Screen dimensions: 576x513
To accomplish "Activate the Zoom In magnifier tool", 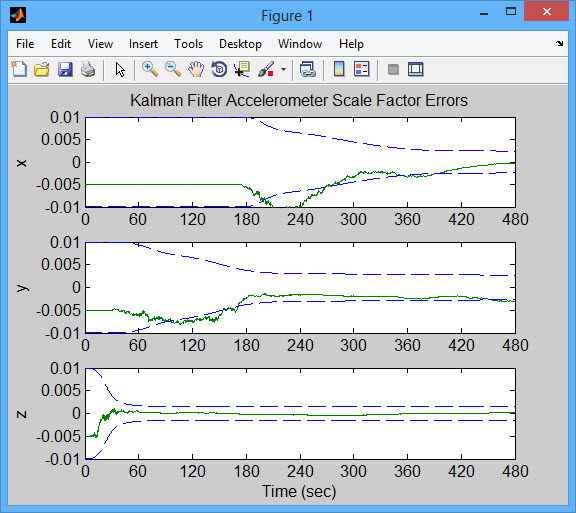I will pyautogui.click(x=150, y=69).
